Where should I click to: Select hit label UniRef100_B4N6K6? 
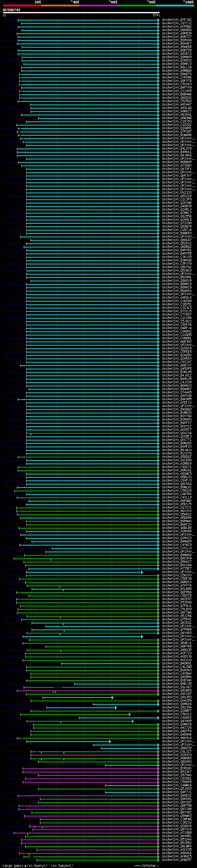(x=177, y=555)
